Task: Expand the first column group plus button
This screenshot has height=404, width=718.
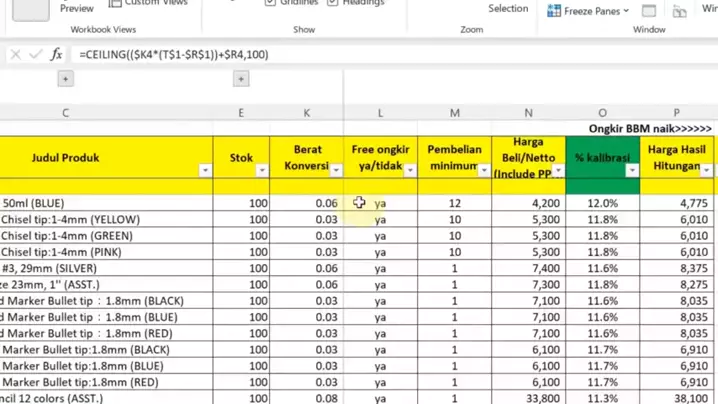Action: (65, 79)
